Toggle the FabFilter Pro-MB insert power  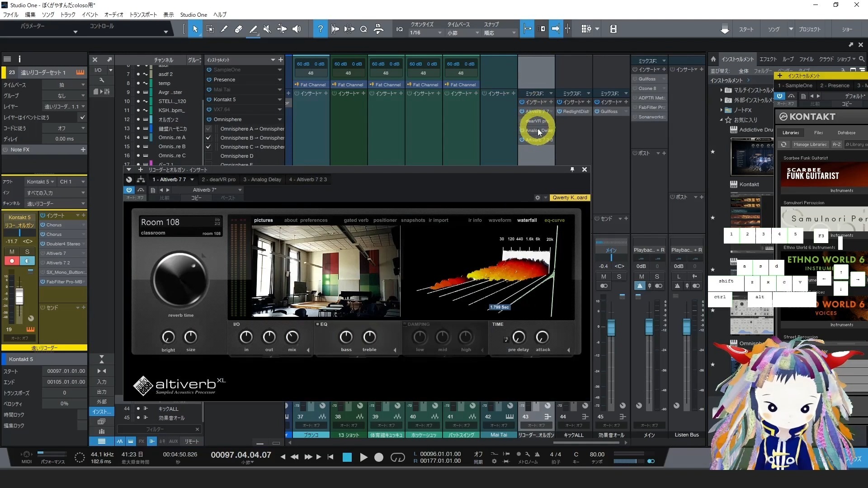(42, 282)
